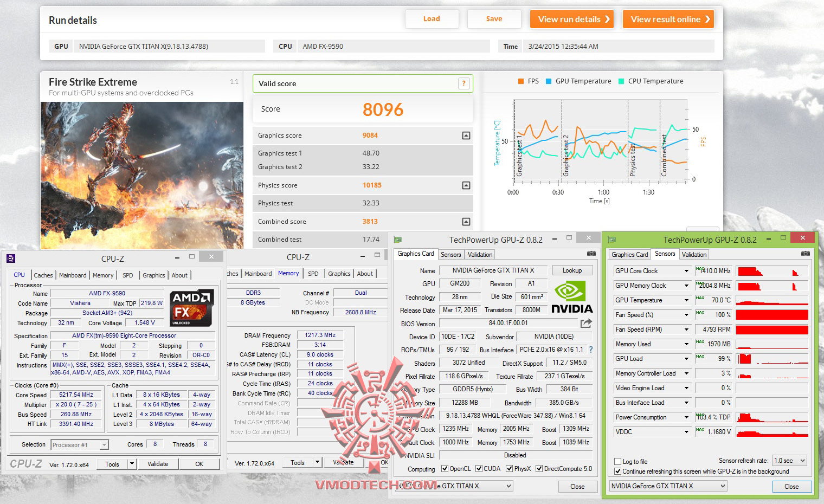This screenshot has height=504, width=824.
Task: Toggle the DirectCompute 5.0 checkbox
Action: [x=539, y=469]
